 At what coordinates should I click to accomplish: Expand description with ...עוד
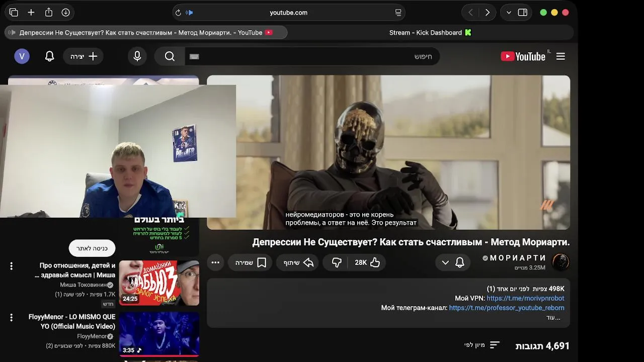553,317
